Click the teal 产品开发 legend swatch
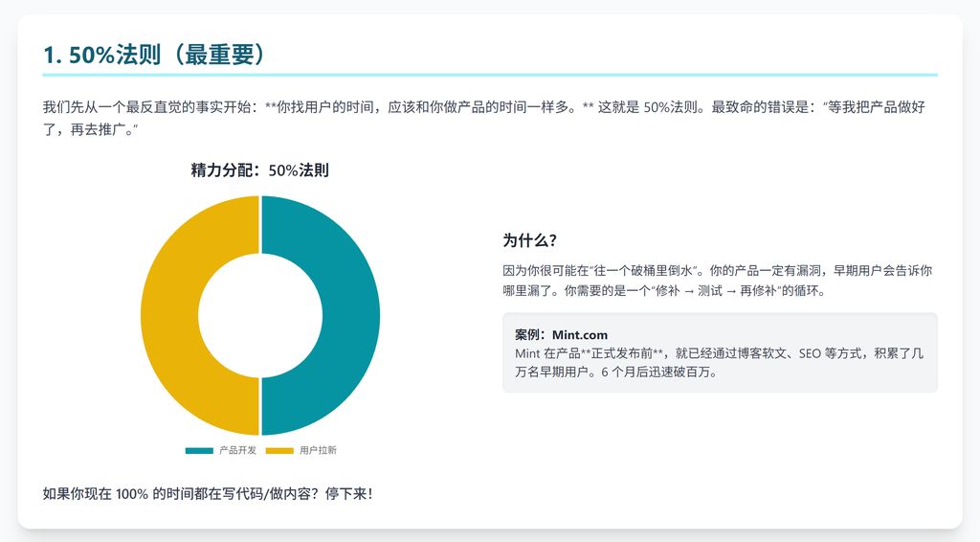The image size is (980, 542). [x=199, y=450]
